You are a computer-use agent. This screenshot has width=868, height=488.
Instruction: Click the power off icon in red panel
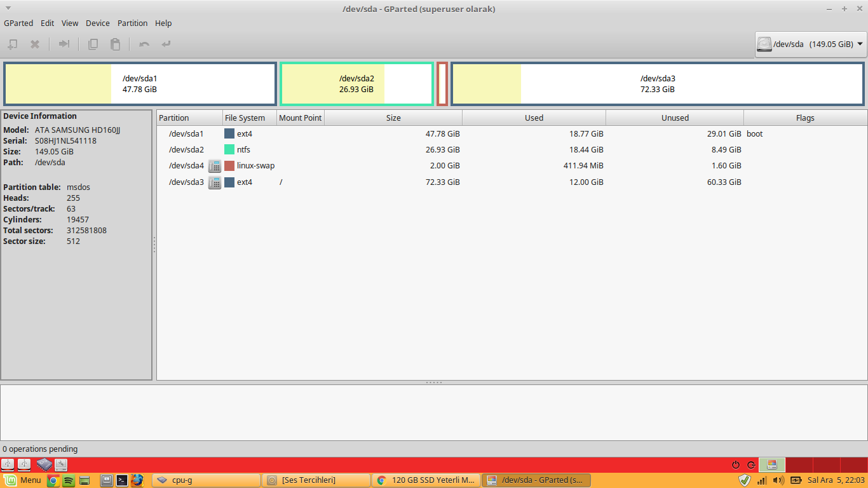click(x=736, y=465)
